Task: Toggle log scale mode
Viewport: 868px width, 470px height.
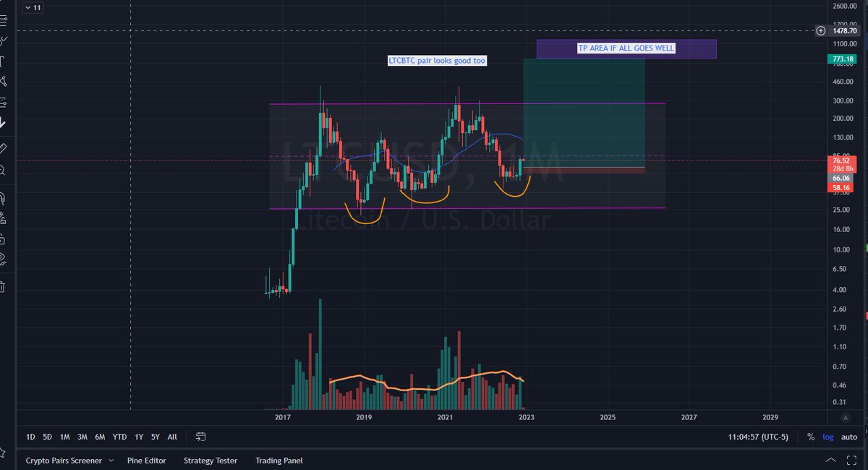Action: point(827,437)
